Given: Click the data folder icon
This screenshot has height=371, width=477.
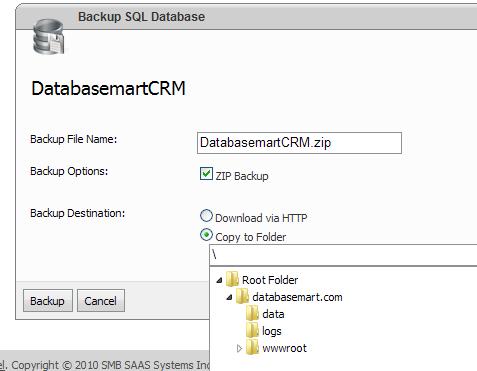Looking at the screenshot, I should click(252, 313).
